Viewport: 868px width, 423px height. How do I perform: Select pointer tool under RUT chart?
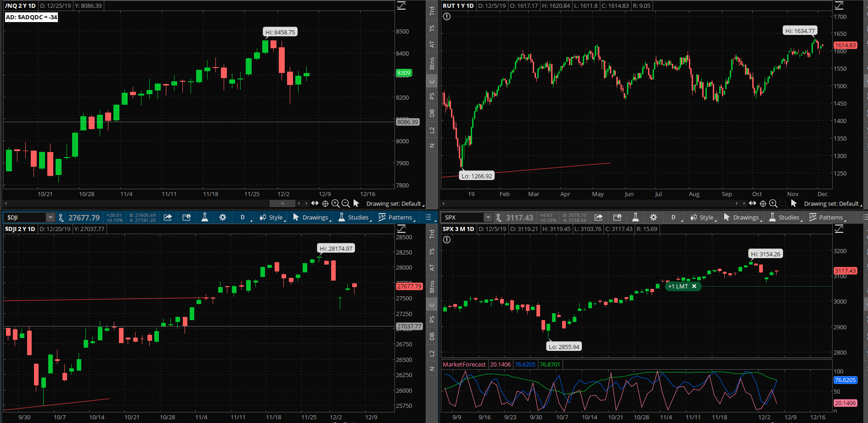click(794, 203)
